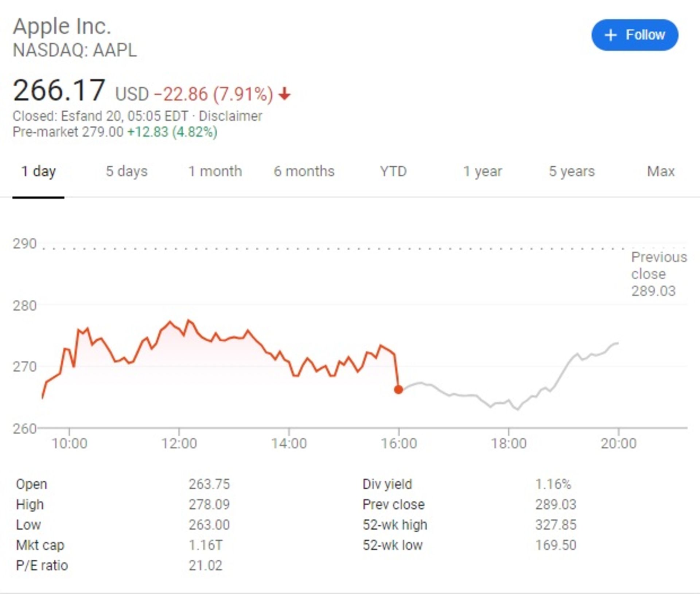
Task: Click the Previous close 289.03 label
Action: tap(658, 274)
